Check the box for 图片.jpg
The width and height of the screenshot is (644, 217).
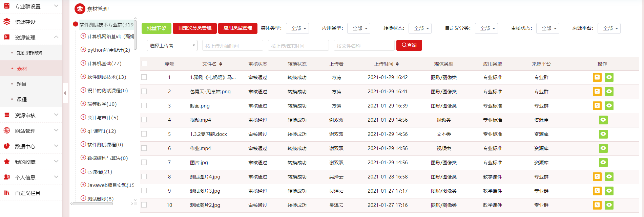[144, 162]
